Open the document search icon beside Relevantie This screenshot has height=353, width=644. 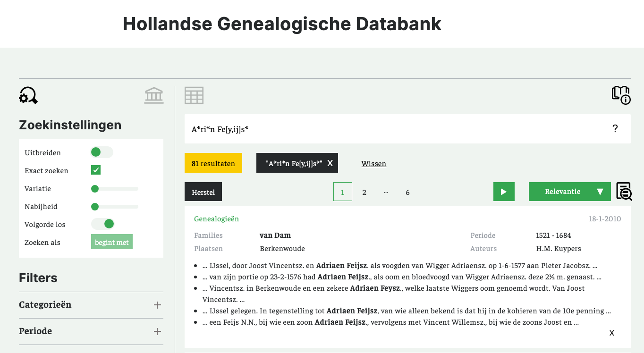(x=624, y=192)
